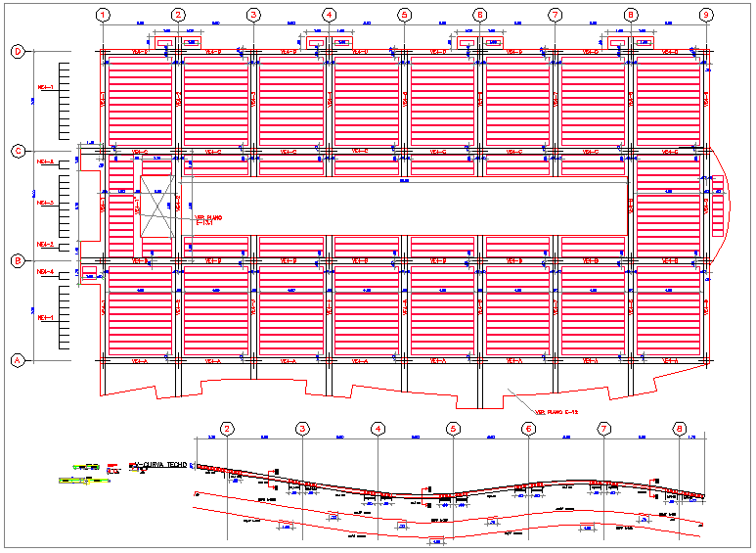Click row axis bubble A on the left
The height and width of the screenshot is (553, 756).
pyautogui.click(x=17, y=360)
